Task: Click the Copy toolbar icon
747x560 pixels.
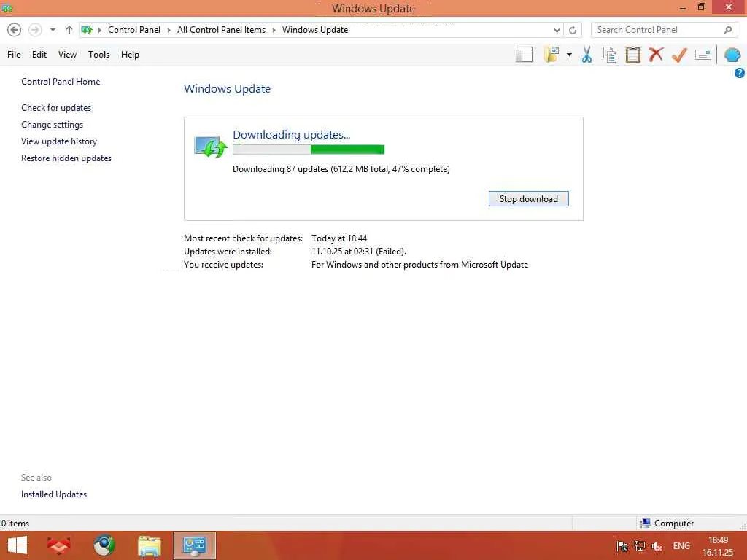Action: point(610,54)
